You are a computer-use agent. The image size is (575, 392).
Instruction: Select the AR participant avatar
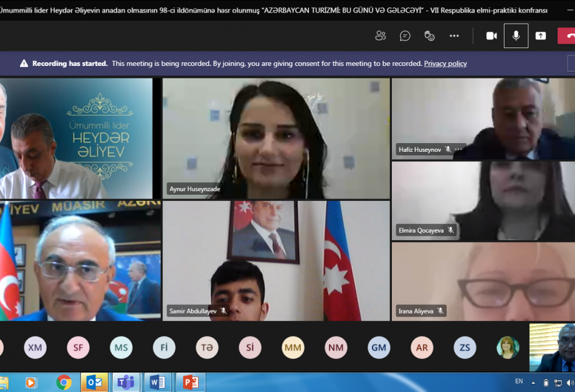tap(422, 347)
